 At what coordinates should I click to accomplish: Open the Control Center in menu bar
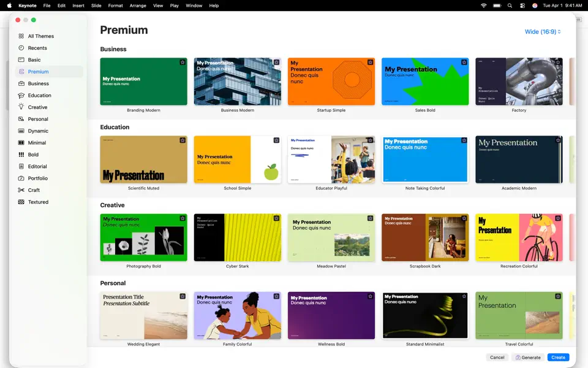coord(522,6)
